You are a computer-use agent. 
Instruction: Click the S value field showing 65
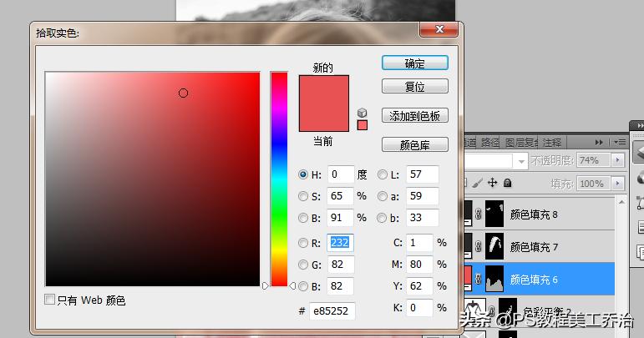click(x=341, y=196)
